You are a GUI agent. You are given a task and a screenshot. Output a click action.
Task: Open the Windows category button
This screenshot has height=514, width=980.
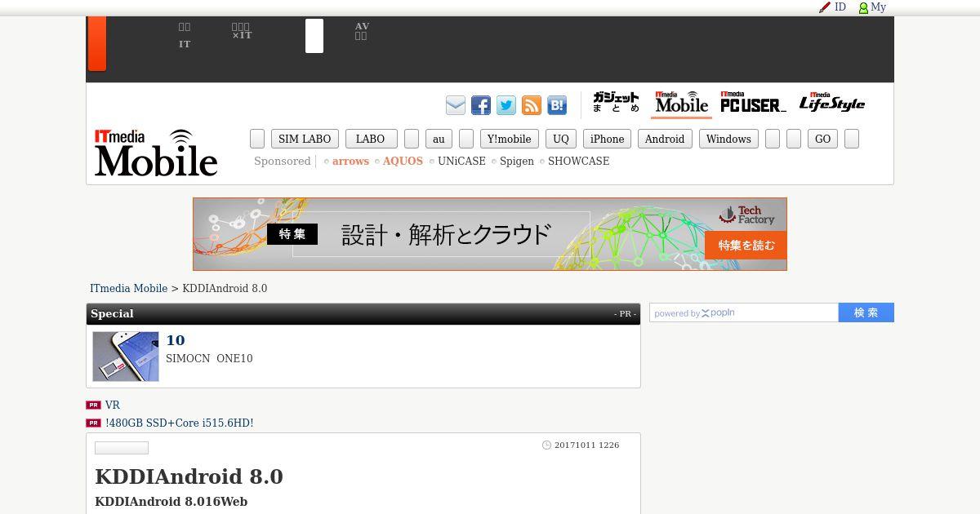point(728,139)
